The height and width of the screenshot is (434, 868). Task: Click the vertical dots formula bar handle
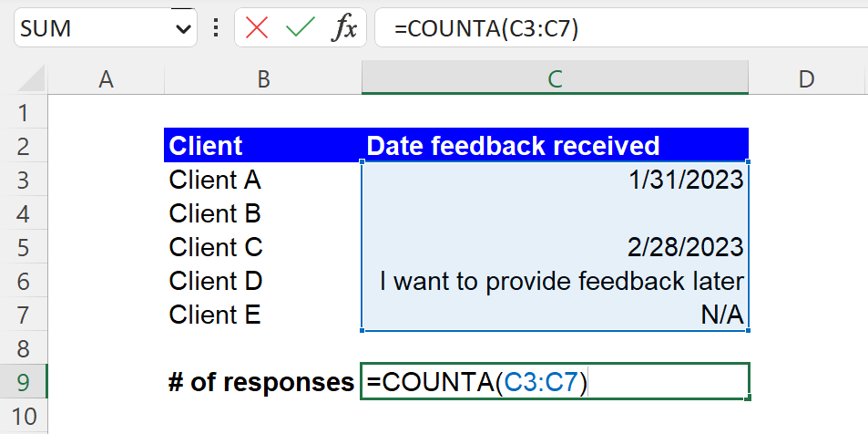[x=216, y=27]
